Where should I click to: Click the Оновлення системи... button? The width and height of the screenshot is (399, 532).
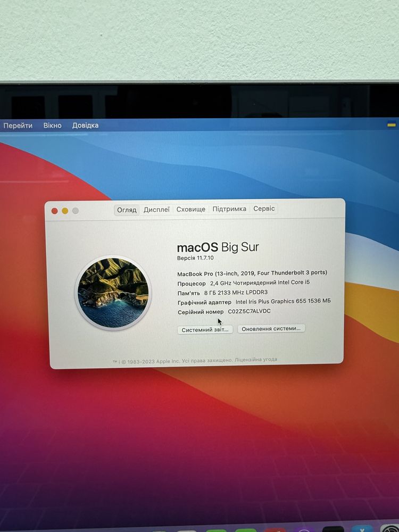(x=271, y=329)
